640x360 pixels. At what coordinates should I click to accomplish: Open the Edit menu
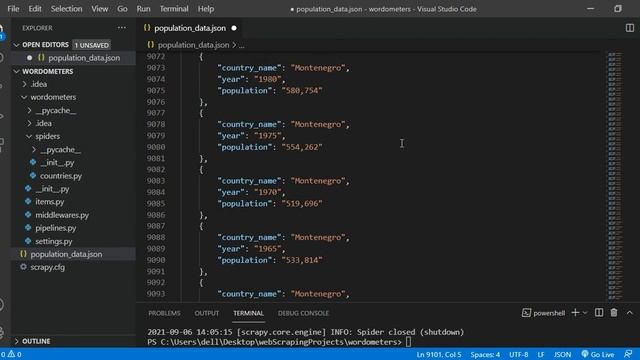coord(35,9)
